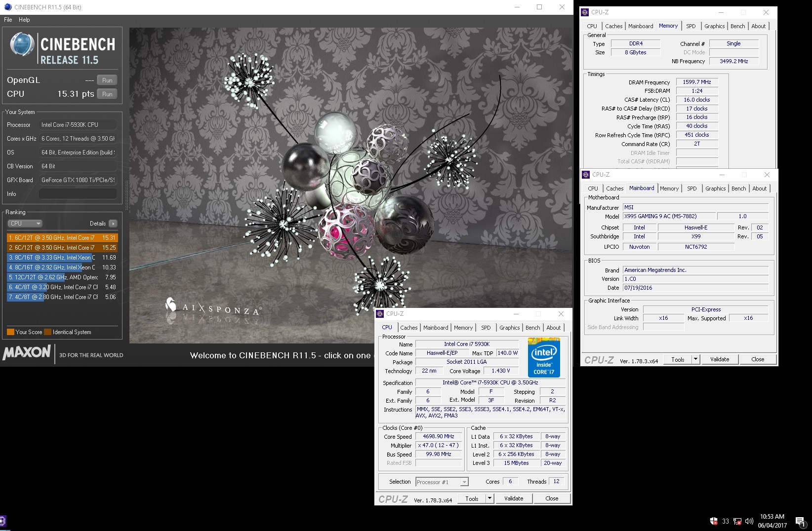Click Tools button in Mainboard window

678,359
